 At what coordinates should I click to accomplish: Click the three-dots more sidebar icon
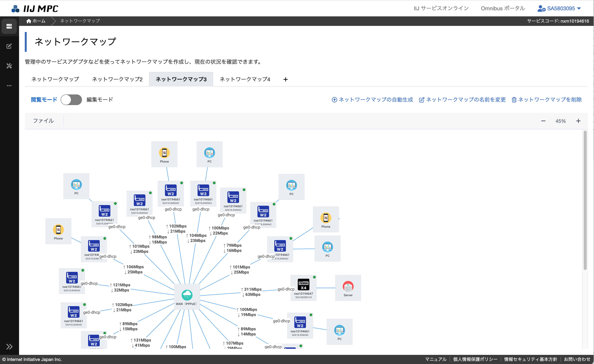coord(9,86)
